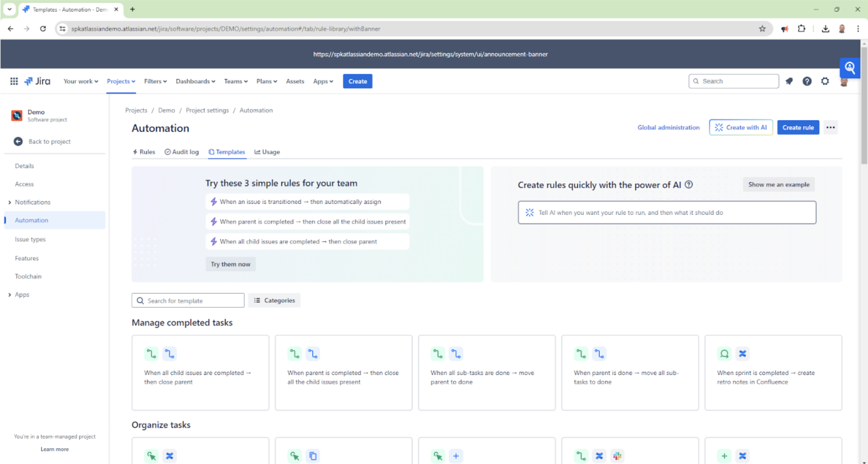The image size is (868, 464).
Task: Expand the Teams dropdown
Action: [x=236, y=81]
